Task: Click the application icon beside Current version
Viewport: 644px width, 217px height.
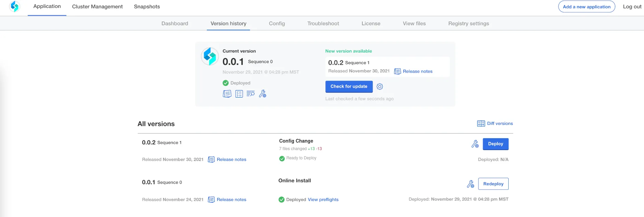Action: pyautogui.click(x=210, y=56)
